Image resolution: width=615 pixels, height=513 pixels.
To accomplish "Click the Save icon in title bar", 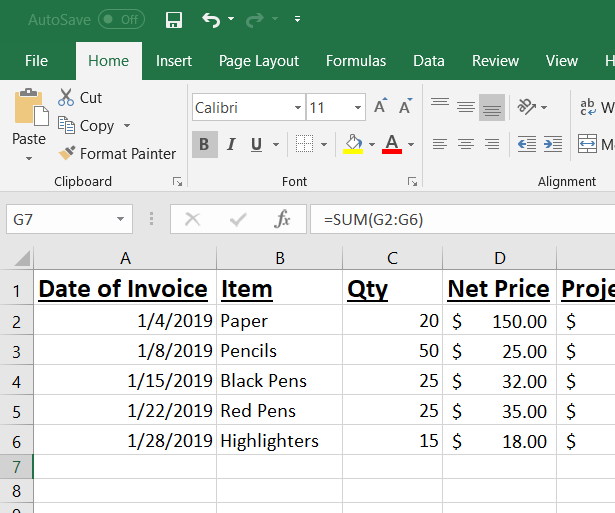I will pos(174,20).
